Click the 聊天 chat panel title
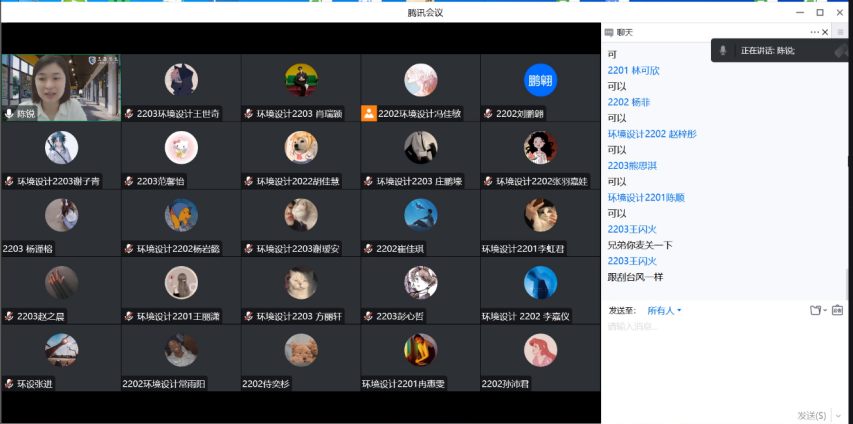The image size is (853, 424). (625, 33)
